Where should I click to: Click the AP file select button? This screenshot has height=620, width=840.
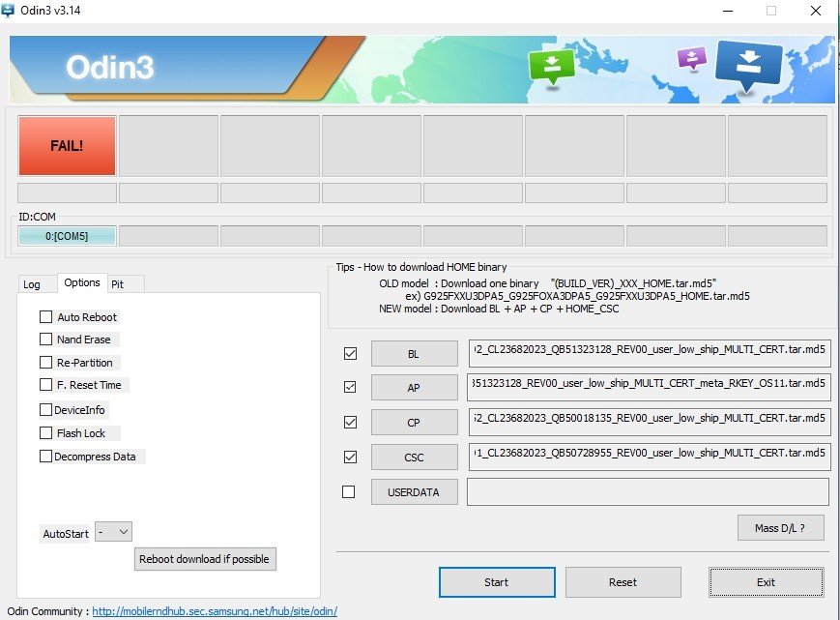click(x=414, y=388)
